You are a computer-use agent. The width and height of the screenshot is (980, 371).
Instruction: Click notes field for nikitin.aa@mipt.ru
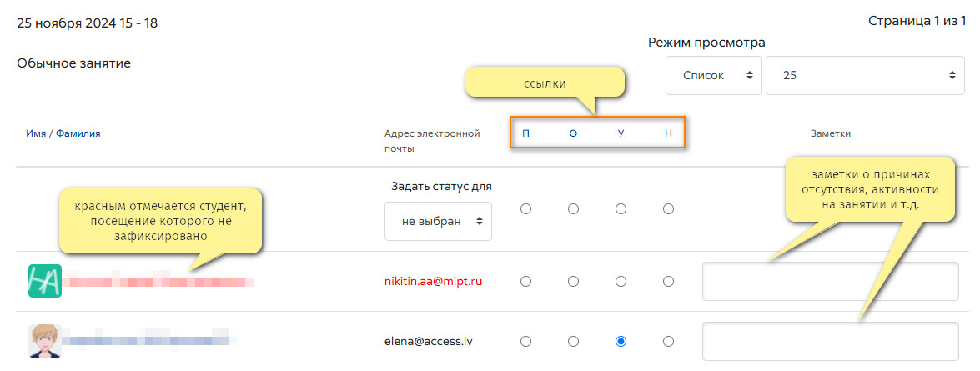point(831,282)
